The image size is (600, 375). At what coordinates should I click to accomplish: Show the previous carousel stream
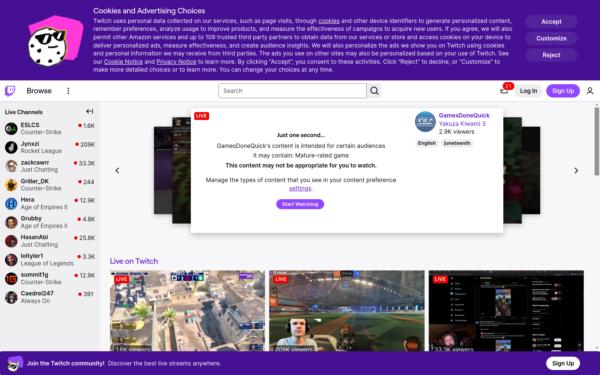point(117,171)
